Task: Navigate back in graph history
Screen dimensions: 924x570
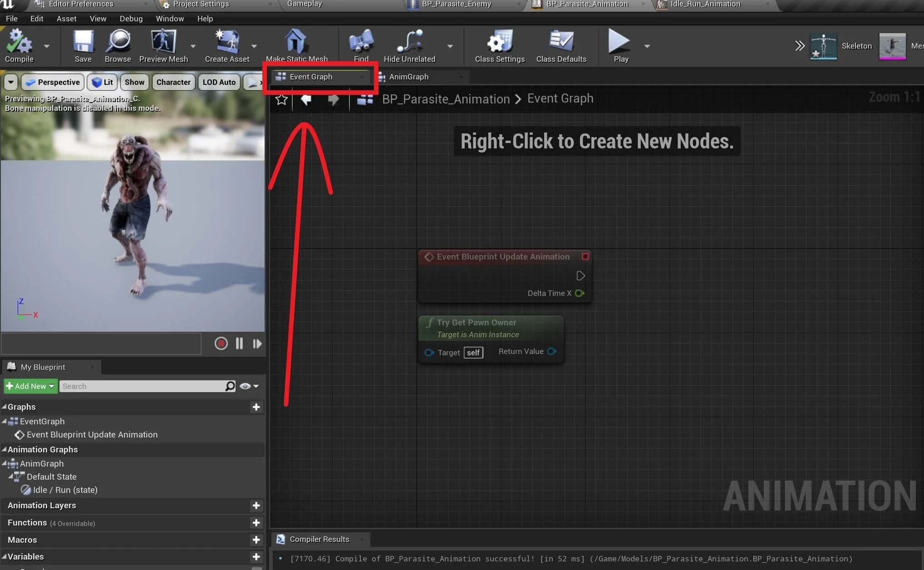Action: (x=306, y=99)
